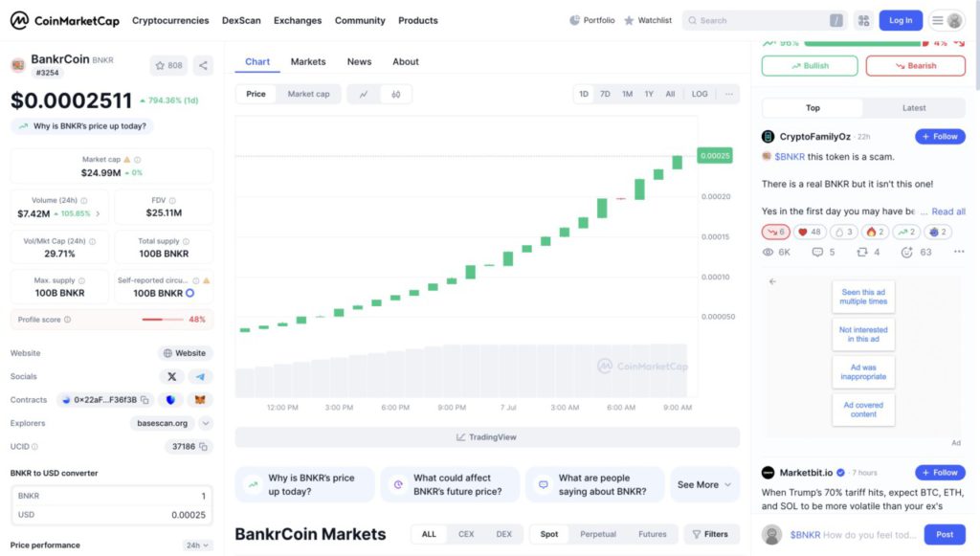Open the Community menu
The image size is (980, 556).
point(360,21)
